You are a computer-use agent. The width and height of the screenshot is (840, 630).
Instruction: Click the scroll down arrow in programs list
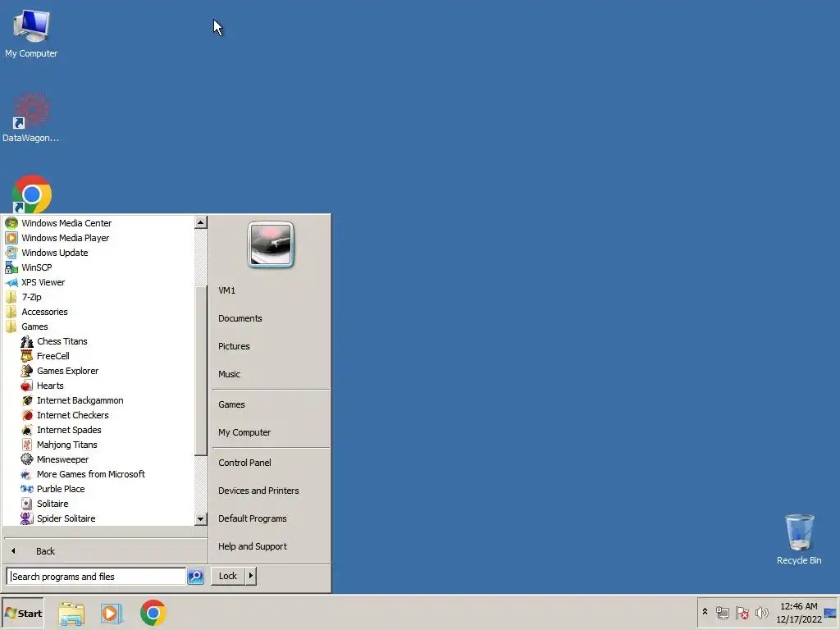click(x=200, y=518)
